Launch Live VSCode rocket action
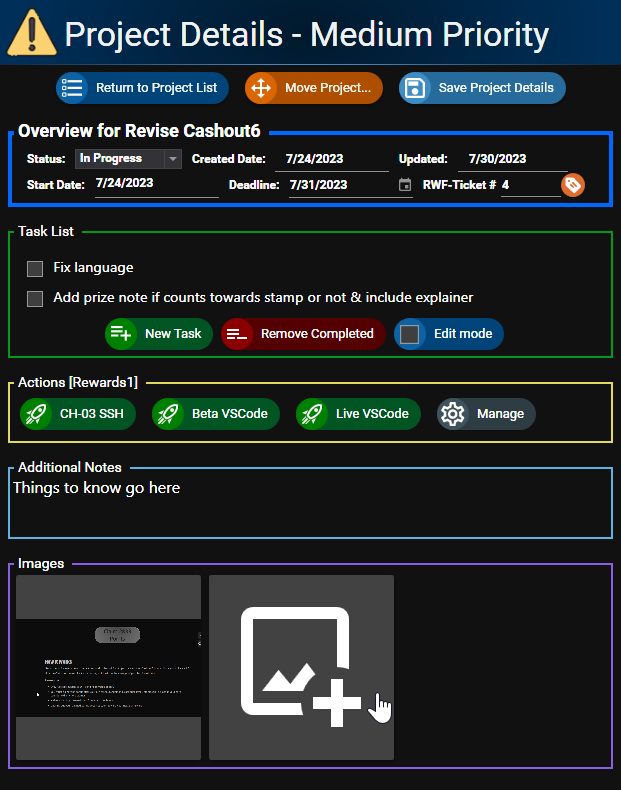The image size is (621, 790). 358,414
